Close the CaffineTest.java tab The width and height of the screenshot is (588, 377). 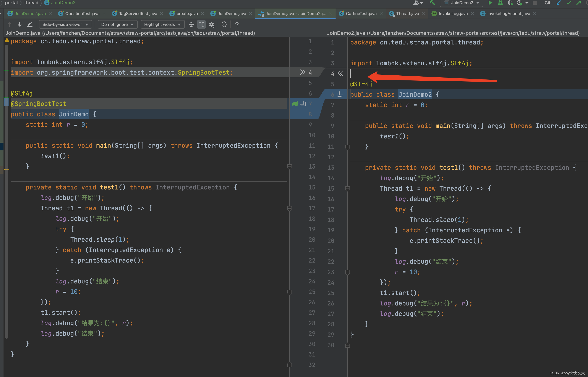381,14
